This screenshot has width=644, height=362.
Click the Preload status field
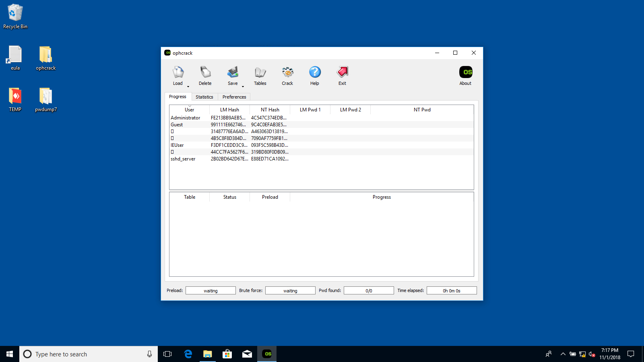coord(211,290)
